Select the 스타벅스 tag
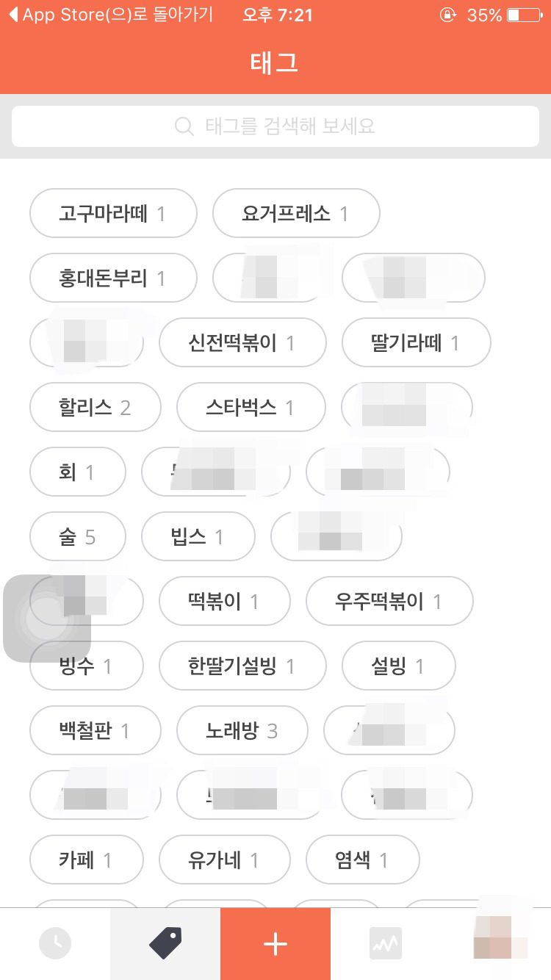Screen dimensions: 551x980 coord(251,408)
